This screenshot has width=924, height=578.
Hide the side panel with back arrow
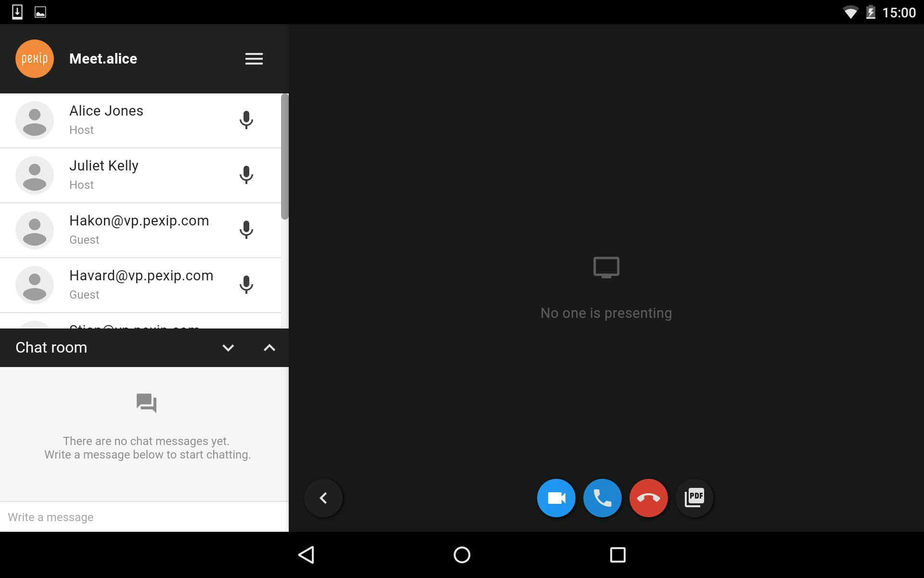pyautogui.click(x=323, y=498)
